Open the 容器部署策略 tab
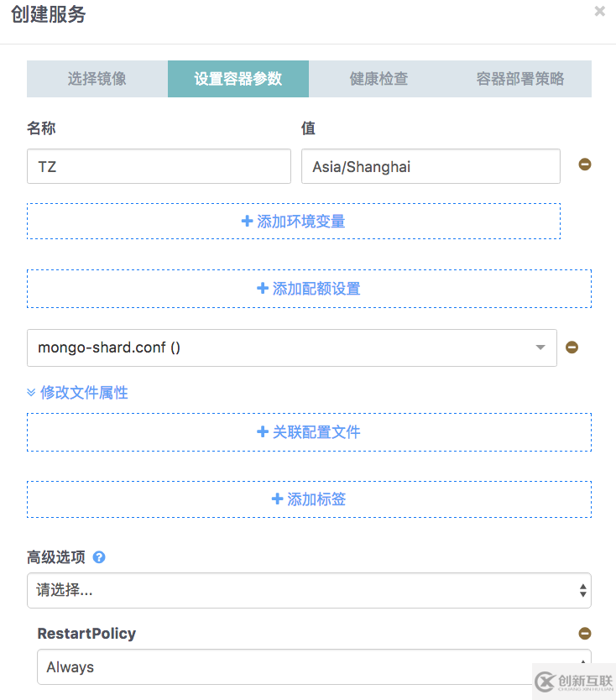The width and height of the screenshot is (616, 700). click(520, 79)
